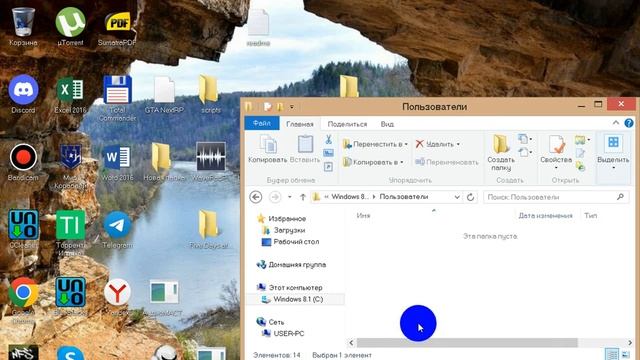This screenshot has width=640, height=360.
Task: Select the scripts folder on the desktop
Action: pyautogui.click(x=211, y=94)
